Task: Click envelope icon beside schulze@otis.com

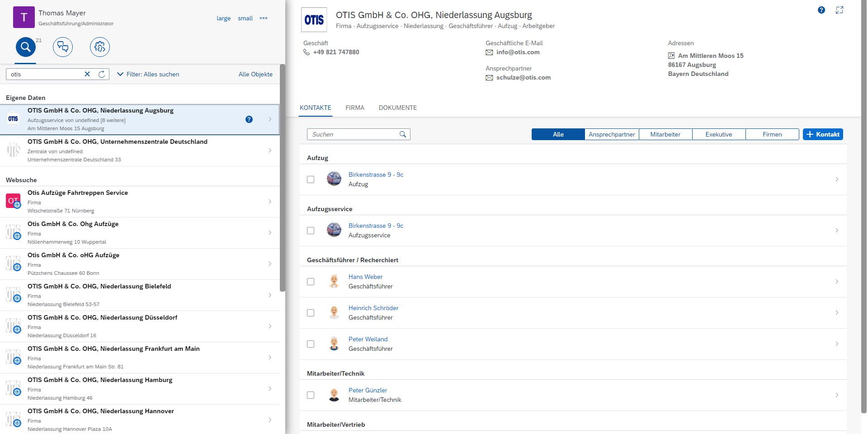Action: 489,78
